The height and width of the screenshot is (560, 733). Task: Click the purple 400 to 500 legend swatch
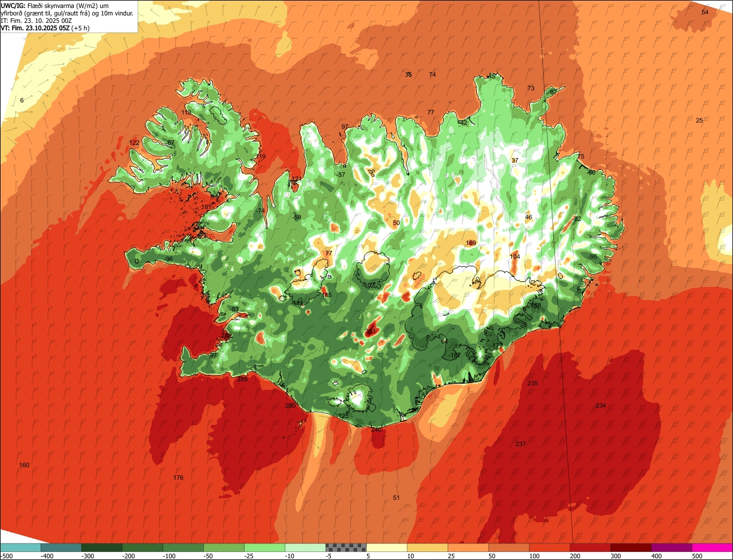671,547
